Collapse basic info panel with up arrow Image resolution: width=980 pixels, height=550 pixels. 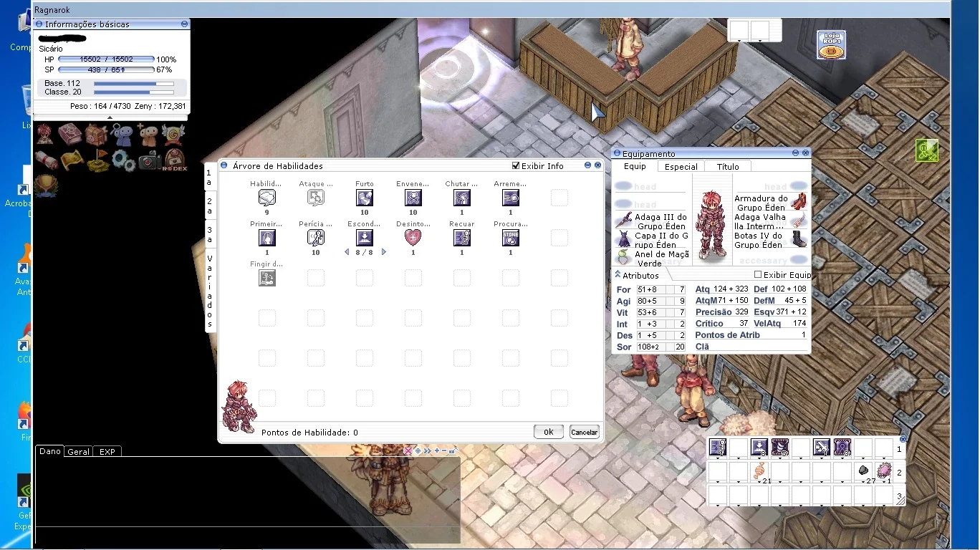coord(110,117)
